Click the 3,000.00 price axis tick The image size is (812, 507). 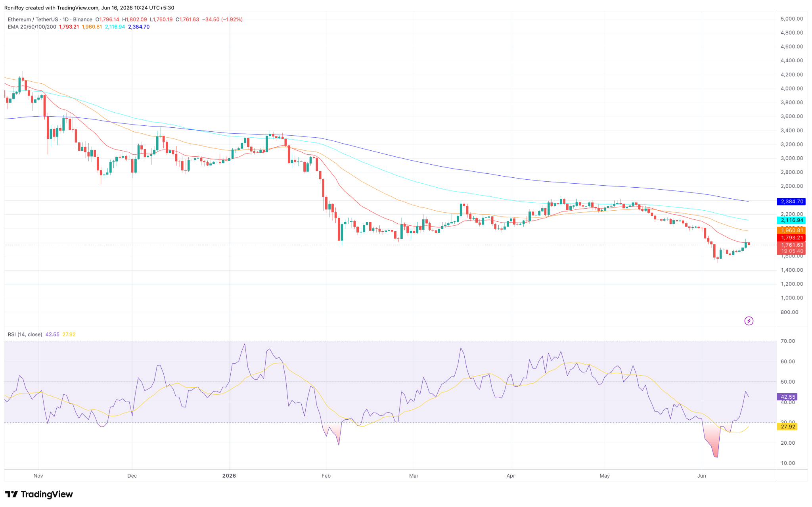click(x=791, y=158)
